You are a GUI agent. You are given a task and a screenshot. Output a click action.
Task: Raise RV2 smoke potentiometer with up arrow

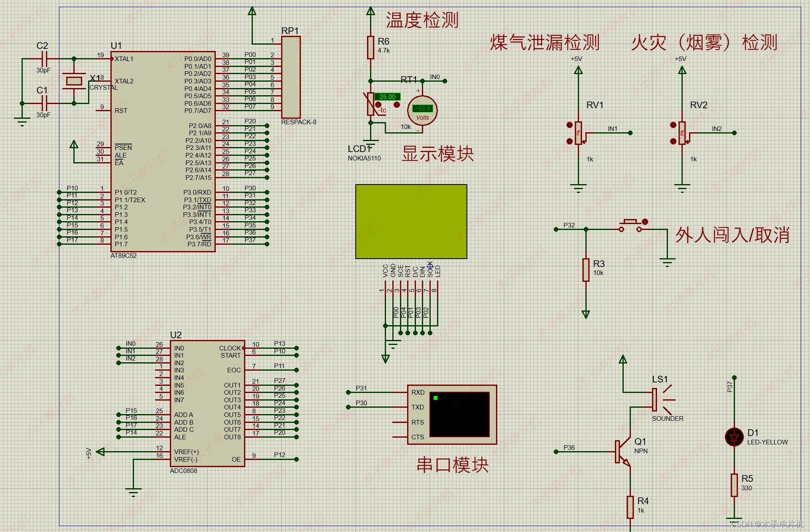(673, 125)
